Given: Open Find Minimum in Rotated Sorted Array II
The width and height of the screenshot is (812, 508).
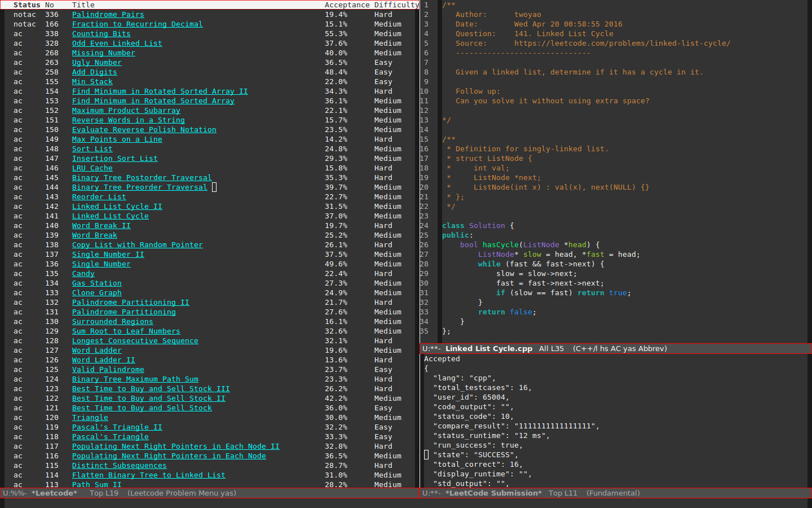Looking at the screenshot, I should 160,91.
